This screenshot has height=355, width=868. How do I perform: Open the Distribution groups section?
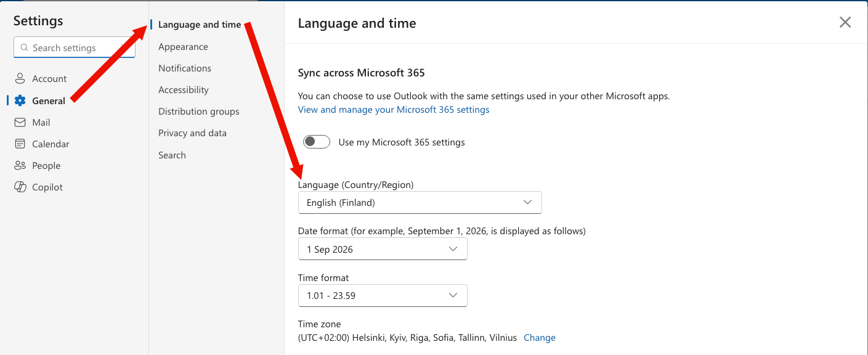tap(199, 112)
